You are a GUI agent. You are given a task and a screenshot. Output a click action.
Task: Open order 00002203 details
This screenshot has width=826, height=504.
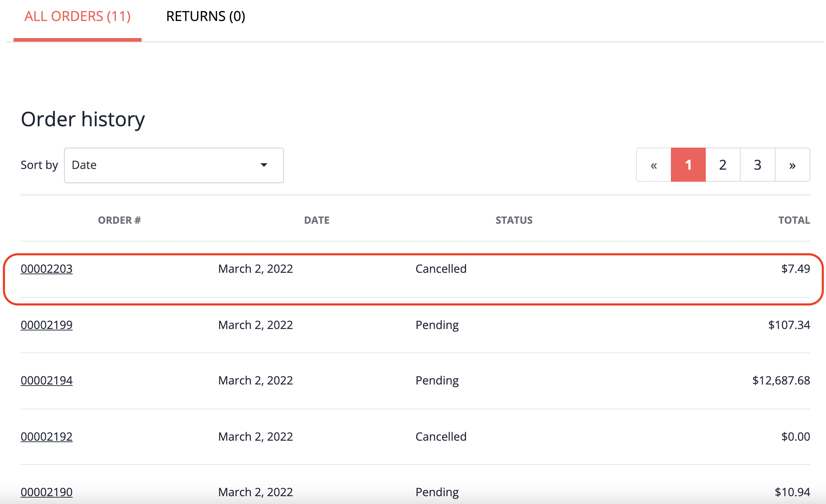(47, 269)
